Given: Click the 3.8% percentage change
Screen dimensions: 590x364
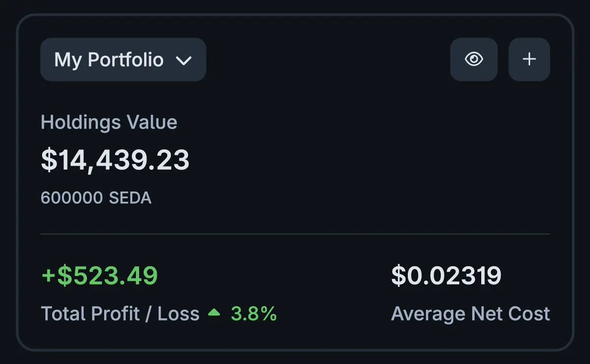Looking at the screenshot, I should tap(254, 313).
